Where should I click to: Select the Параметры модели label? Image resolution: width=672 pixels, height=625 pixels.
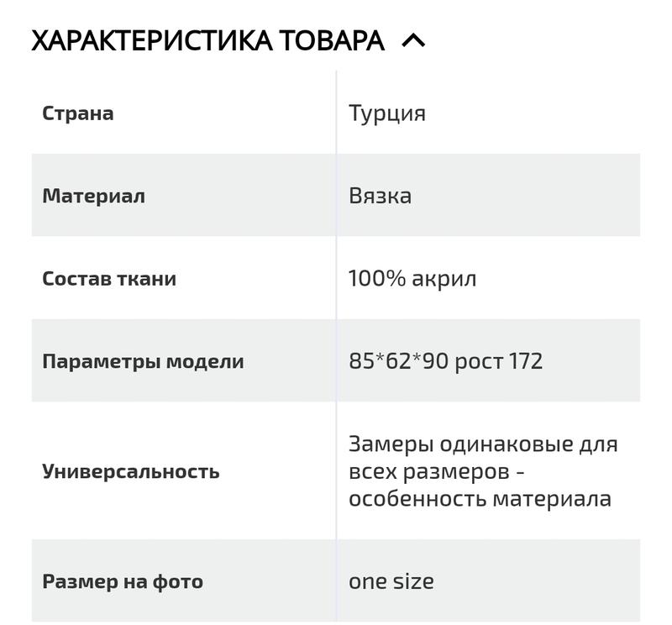tap(143, 361)
